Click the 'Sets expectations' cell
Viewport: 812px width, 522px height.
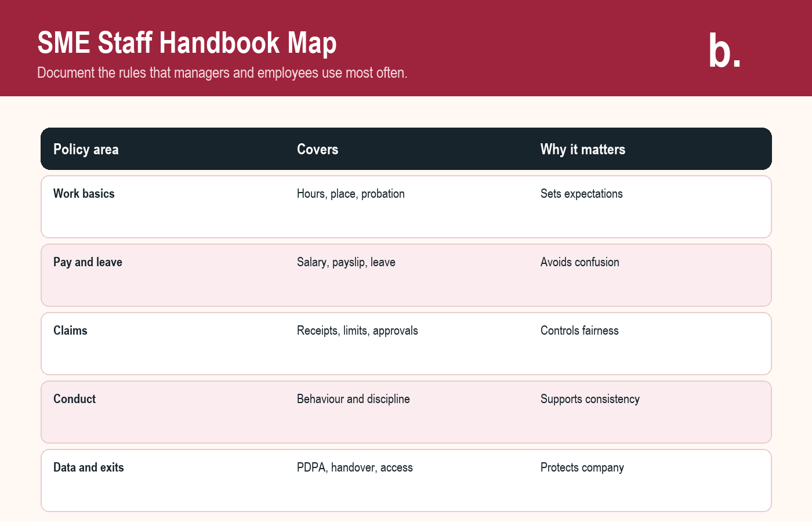click(x=582, y=194)
